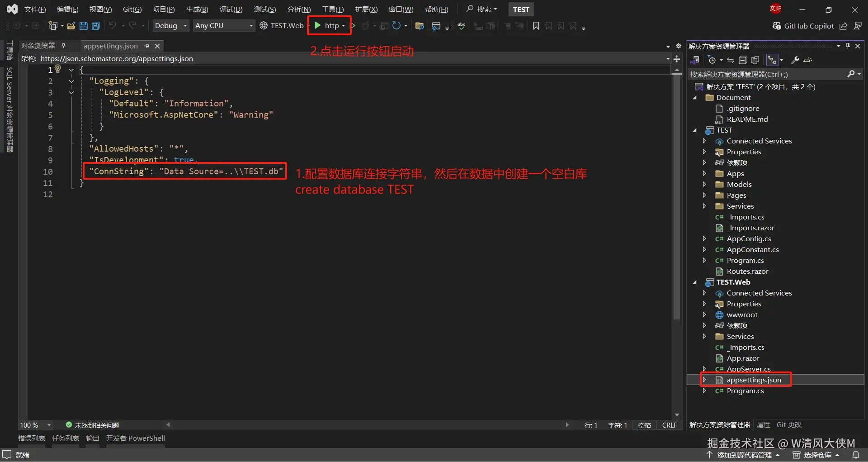Click the green http run button
This screenshot has height=462, width=868.
[x=326, y=26]
